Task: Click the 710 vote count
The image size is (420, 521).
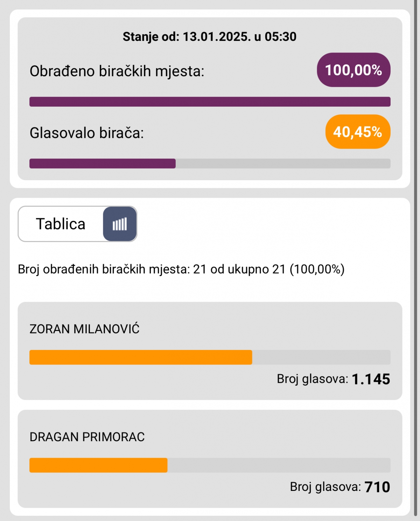Action: [x=377, y=487]
